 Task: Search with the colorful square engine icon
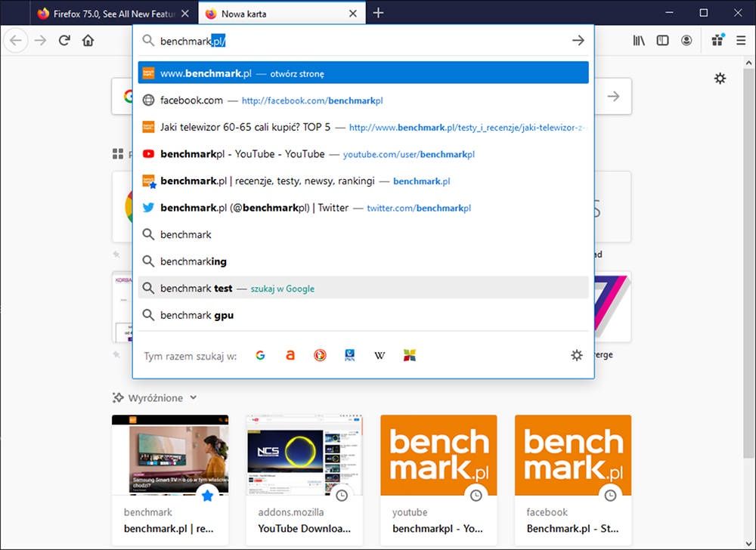(410, 355)
